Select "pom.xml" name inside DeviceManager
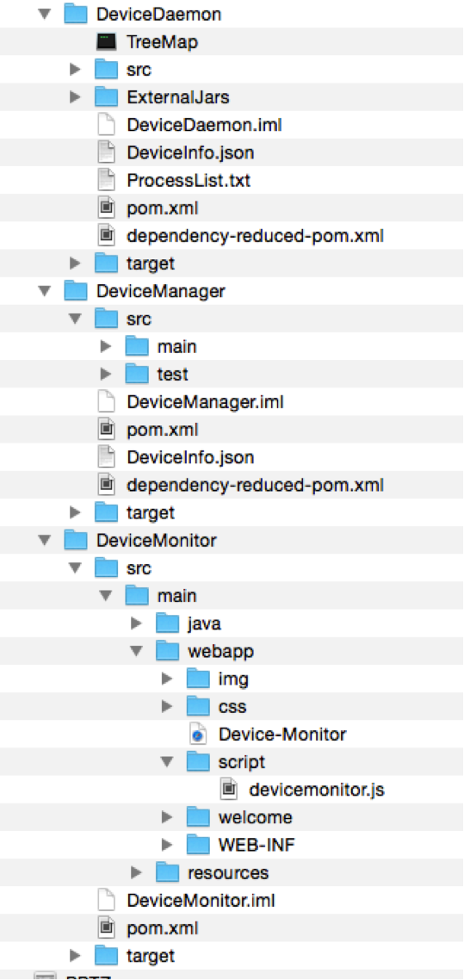The height and width of the screenshot is (980, 464). pos(163,430)
